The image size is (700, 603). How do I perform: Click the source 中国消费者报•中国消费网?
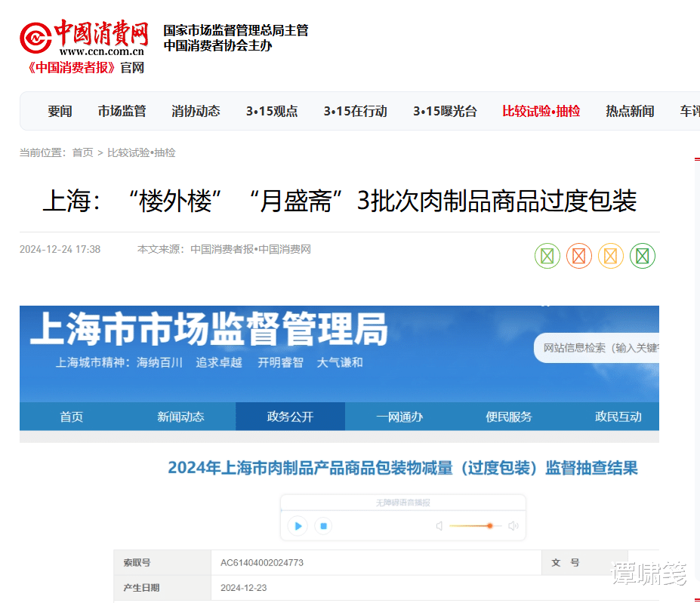[x=251, y=249]
